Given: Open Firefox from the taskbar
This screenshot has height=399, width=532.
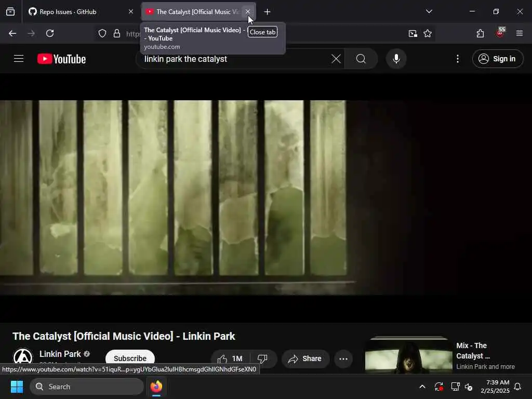Looking at the screenshot, I should (156, 387).
